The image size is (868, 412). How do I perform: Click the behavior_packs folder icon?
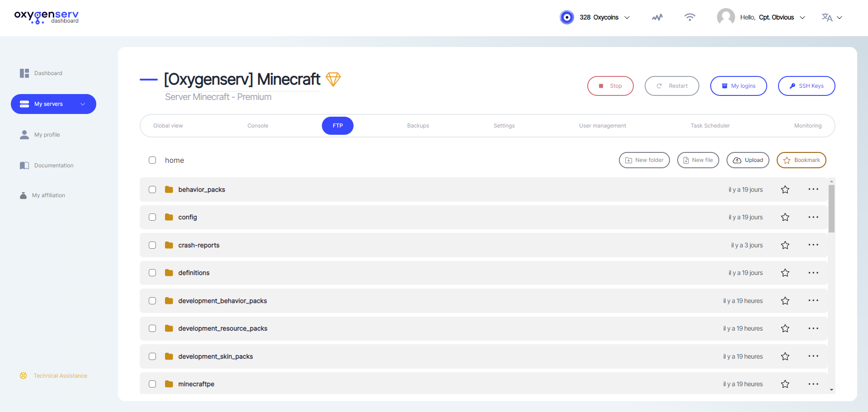click(x=169, y=189)
